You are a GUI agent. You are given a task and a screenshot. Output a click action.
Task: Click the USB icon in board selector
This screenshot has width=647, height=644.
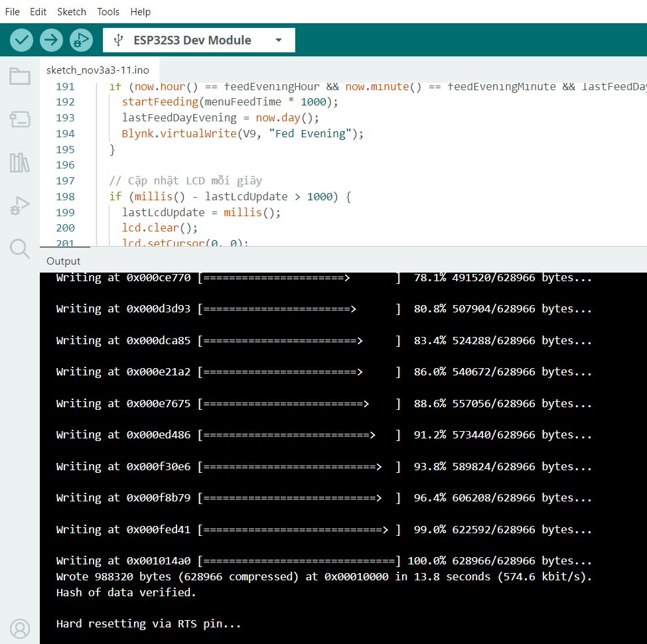(118, 40)
